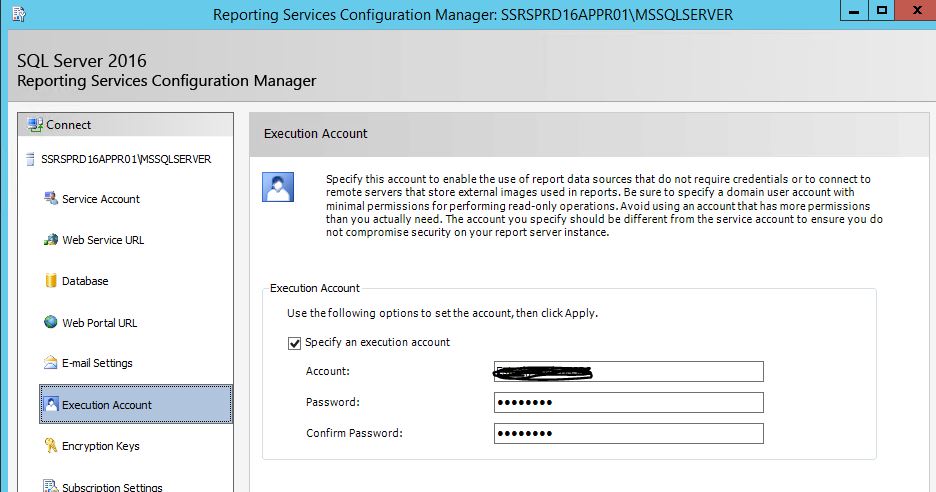Screen dimensions: 936x492
Task: Select the Encryption Keys key icon
Action: click(x=51, y=446)
